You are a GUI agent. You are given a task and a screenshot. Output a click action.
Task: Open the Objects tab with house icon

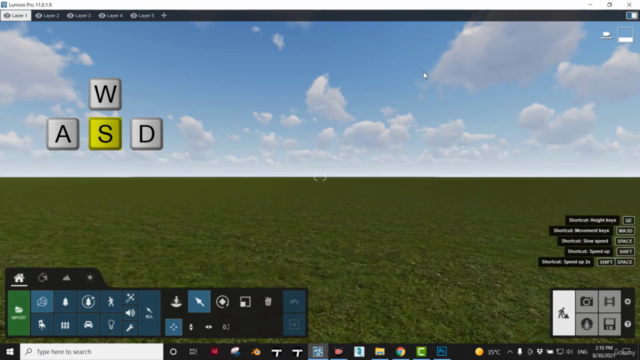click(x=19, y=278)
